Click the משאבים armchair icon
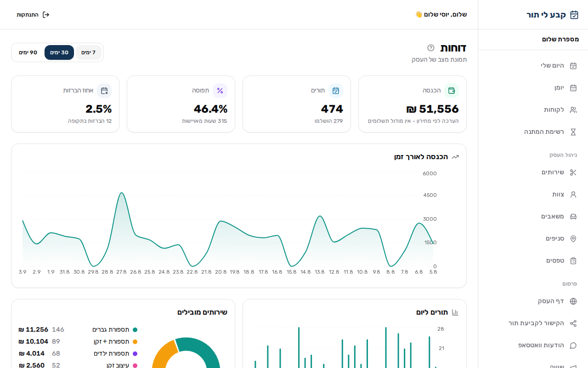The image size is (588, 368). pos(573,217)
